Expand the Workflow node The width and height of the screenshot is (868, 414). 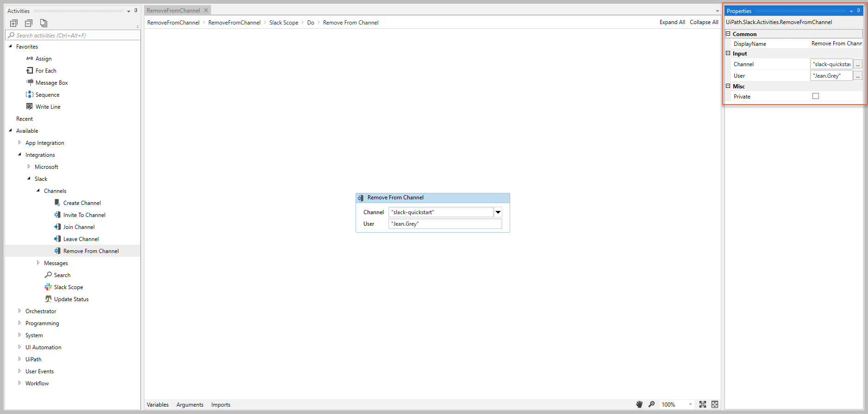tap(19, 383)
